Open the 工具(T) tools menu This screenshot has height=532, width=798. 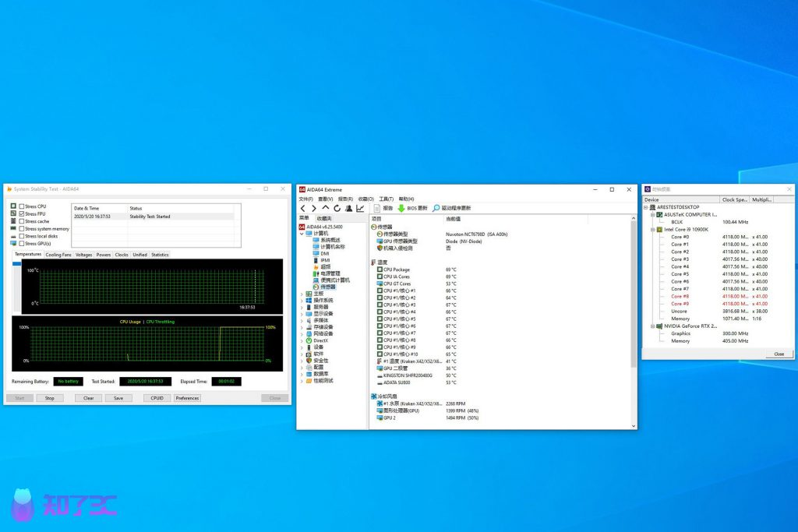pos(387,199)
